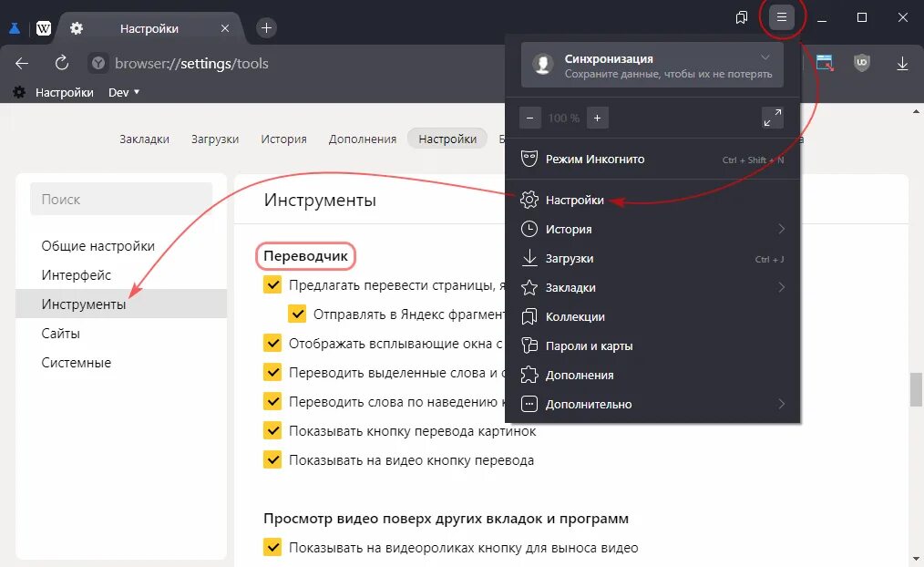Decrease zoom with the minus button
The image size is (924, 567).
click(x=529, y=118)
